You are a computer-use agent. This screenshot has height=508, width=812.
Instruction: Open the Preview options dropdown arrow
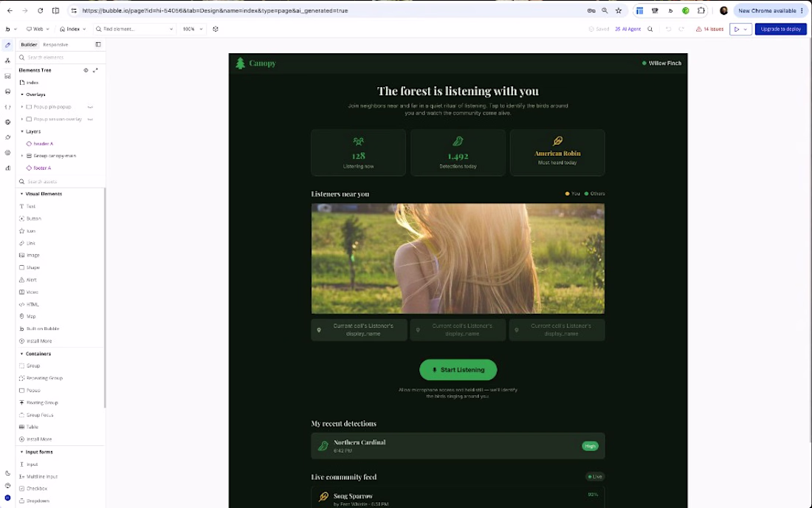tap(746, 29)
